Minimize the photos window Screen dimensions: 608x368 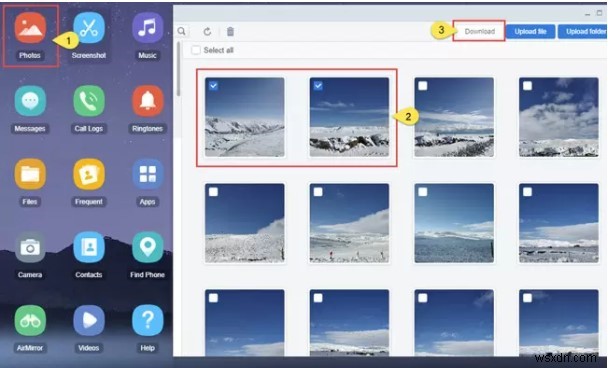pos(588,14)
